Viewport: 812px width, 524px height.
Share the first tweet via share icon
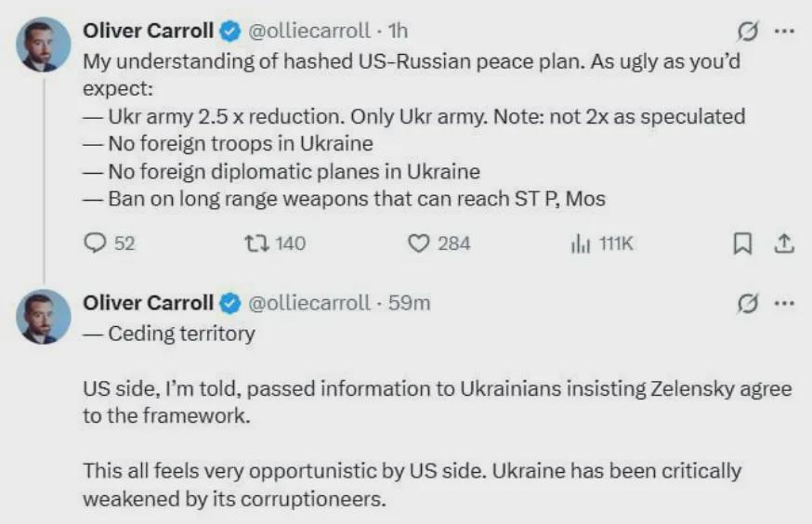click(784, 243)
